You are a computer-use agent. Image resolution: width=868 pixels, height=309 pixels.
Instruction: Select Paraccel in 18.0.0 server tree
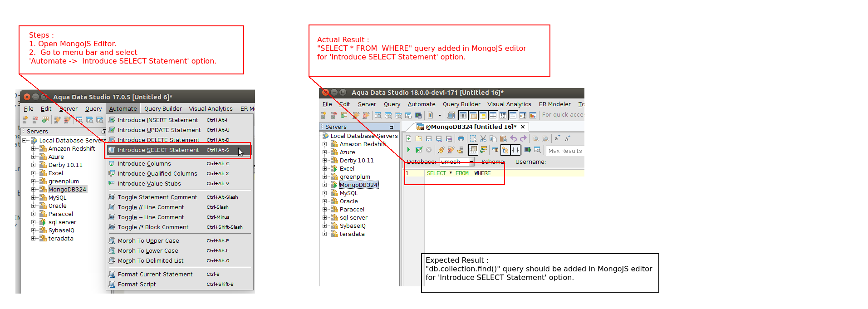(352, 209)
